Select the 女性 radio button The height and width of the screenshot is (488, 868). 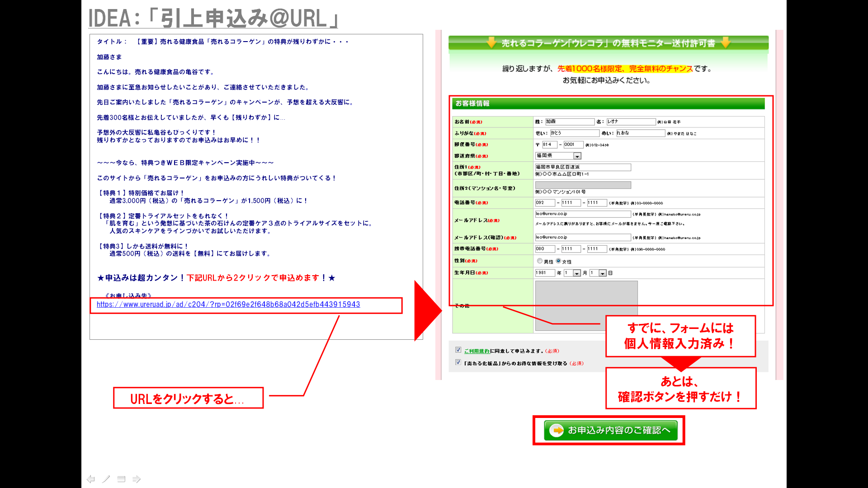point(558,261)
